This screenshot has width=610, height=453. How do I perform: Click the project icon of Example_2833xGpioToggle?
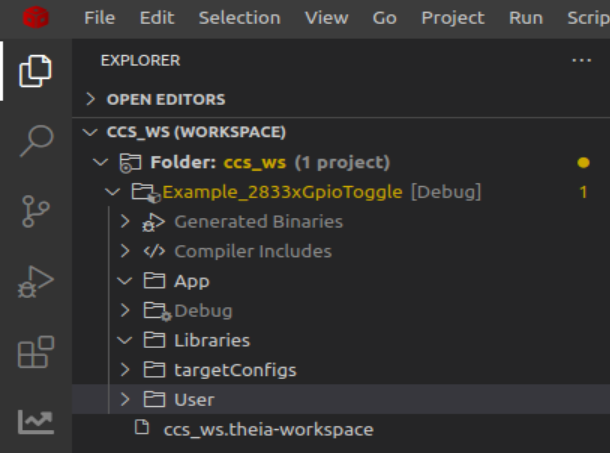(x=145, y=192)
